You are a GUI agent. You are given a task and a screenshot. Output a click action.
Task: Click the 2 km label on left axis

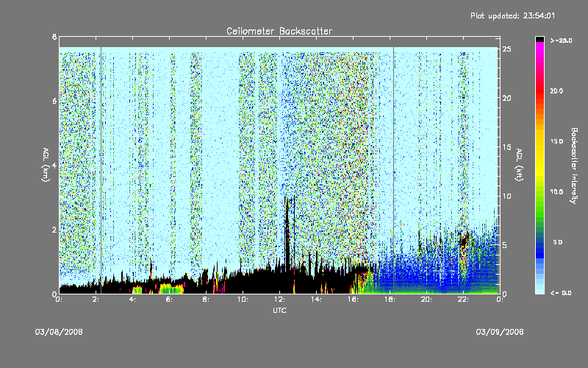click(54, 230)
